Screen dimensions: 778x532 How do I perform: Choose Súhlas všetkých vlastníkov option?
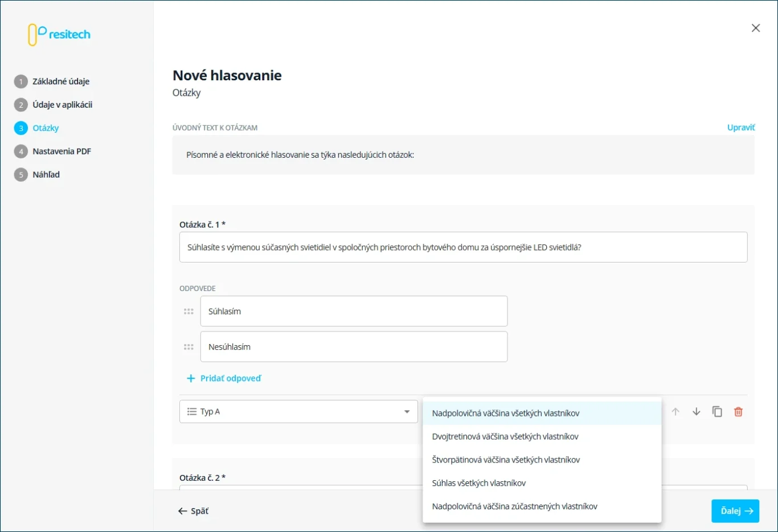542,484
